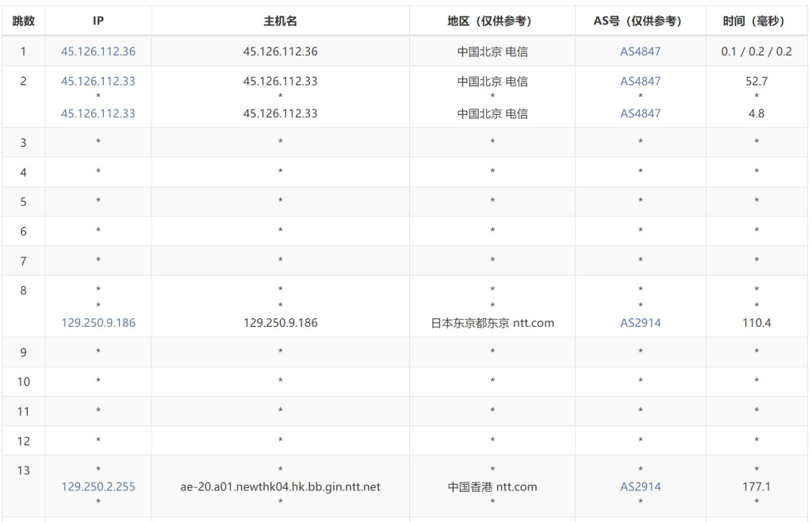Viewport: 812px width, 522px height.
Task: Select hop number 7
Action: pos(23,261)
